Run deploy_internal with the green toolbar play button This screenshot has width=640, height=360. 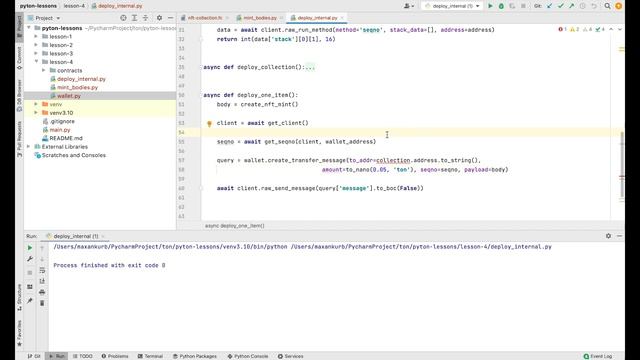(x=490, y=6)
